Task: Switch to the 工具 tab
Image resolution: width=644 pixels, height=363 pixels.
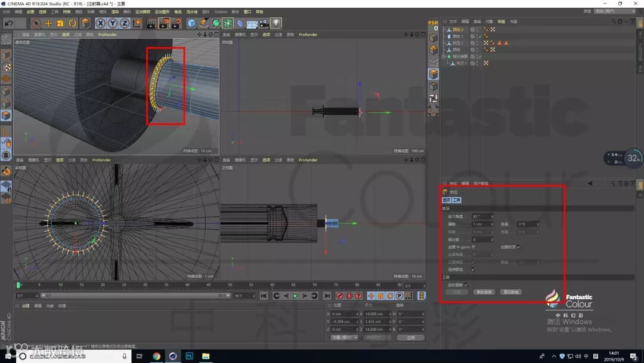Action: [x=456, y=200]
